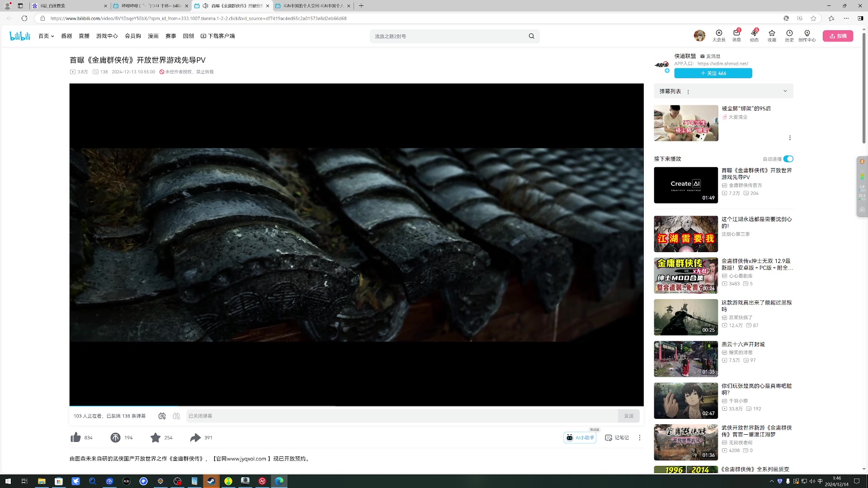Open the 大会员 icon

[x=719, y=36]
